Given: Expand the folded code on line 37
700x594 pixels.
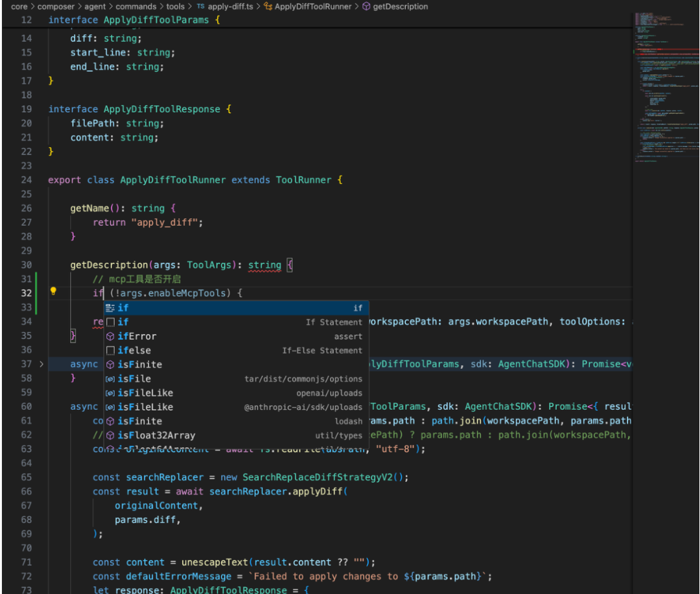Looking at the screenshot, I should [41, 364].
